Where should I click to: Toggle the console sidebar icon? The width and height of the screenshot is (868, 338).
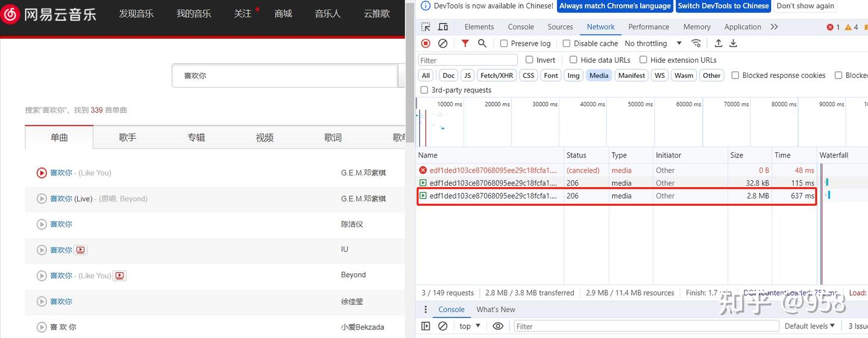pos(426,326)
